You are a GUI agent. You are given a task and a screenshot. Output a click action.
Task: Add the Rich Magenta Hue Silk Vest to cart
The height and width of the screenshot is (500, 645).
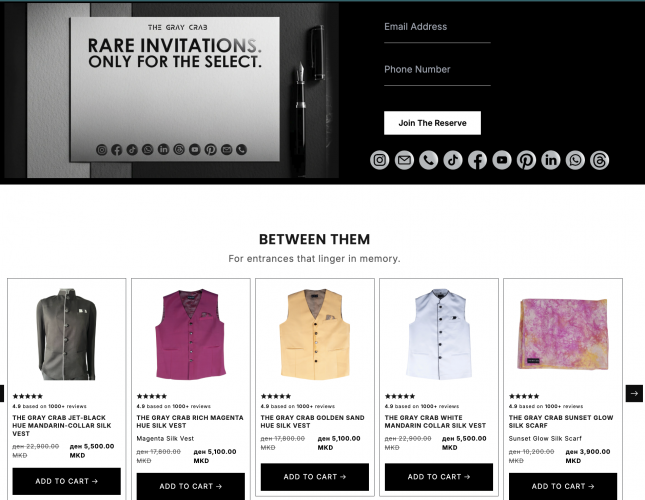191,486
